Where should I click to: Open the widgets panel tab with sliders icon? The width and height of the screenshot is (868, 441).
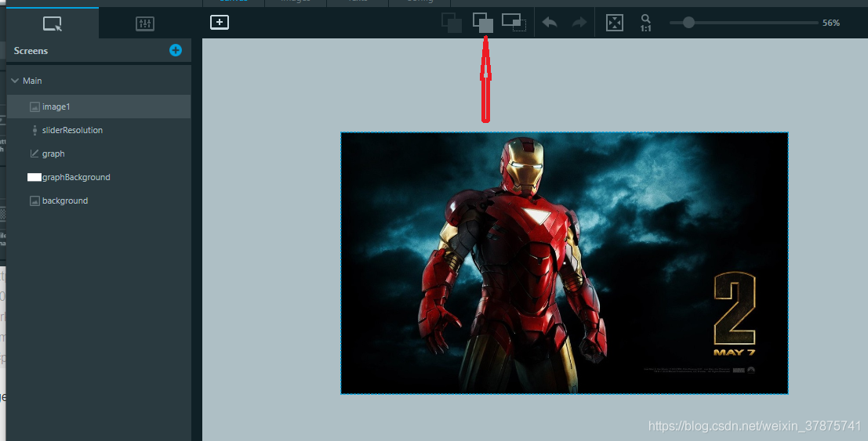144,23
